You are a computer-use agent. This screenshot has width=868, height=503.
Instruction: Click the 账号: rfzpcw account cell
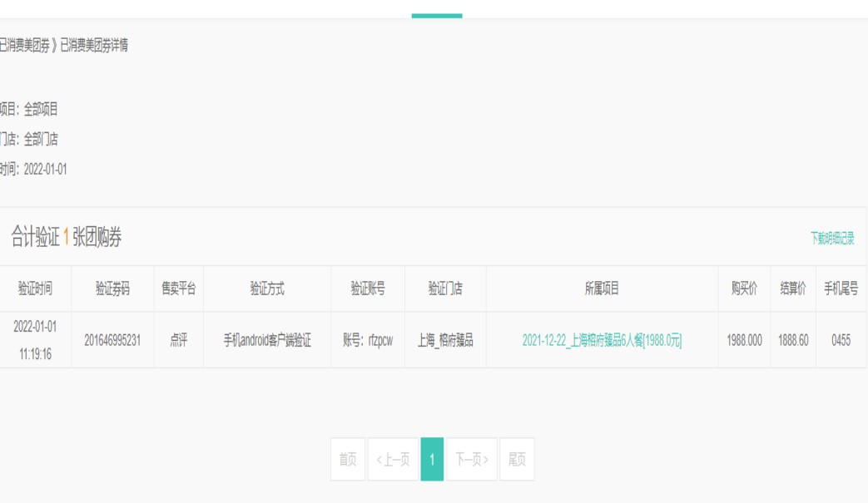[x=368, y=340]
